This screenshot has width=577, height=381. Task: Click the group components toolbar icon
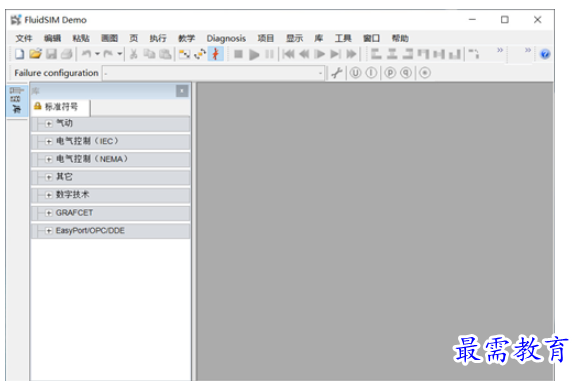click(184, 54)
